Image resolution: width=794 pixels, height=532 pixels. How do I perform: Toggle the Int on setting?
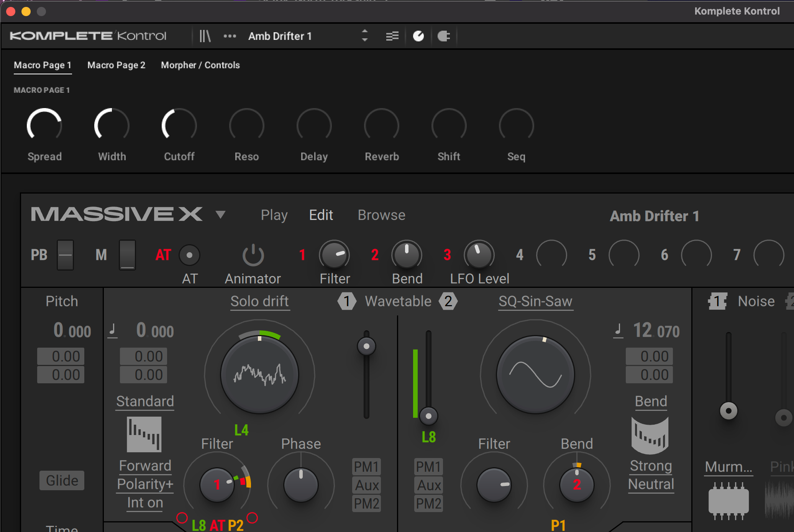tap(145, 503)
